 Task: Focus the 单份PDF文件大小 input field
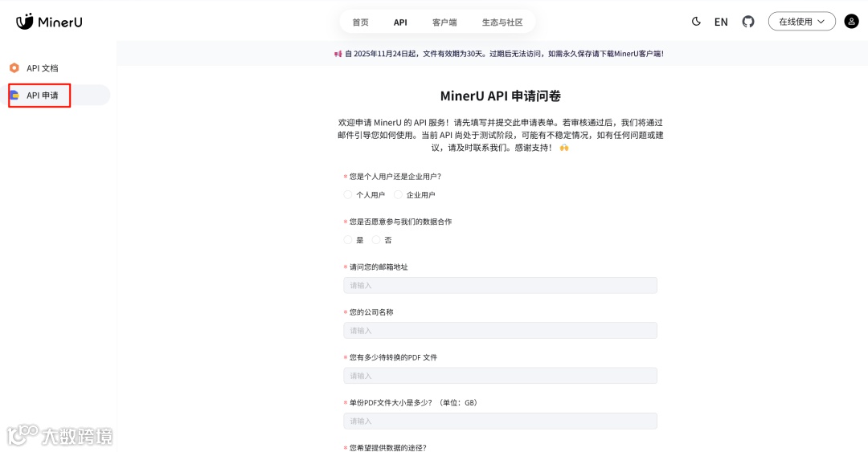(501, 421)
